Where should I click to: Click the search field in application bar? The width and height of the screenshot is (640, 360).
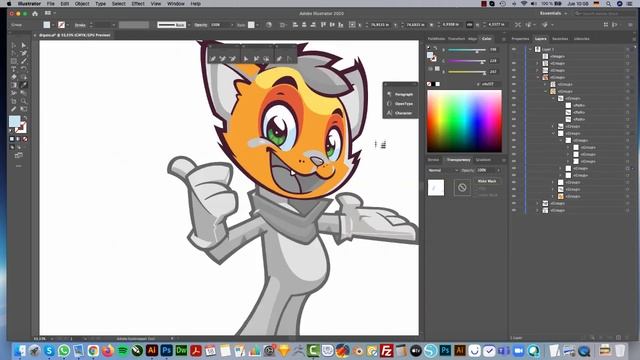tap(603, 13)
